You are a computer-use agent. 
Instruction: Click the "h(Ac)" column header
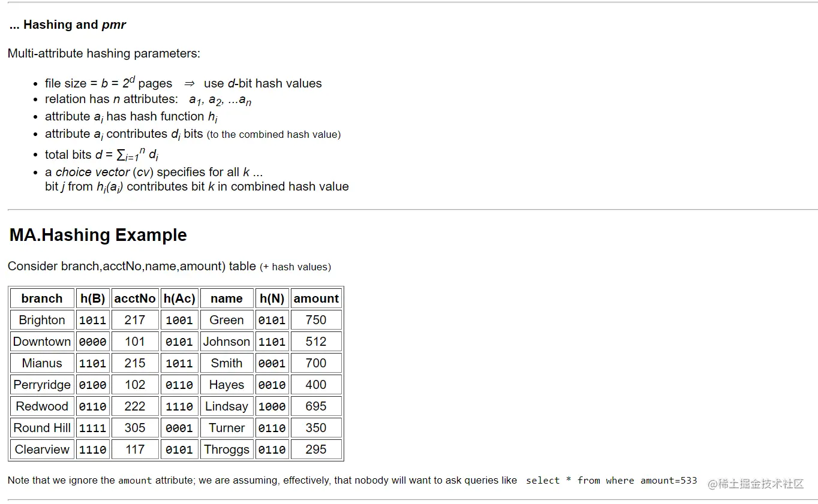point(179,298)
